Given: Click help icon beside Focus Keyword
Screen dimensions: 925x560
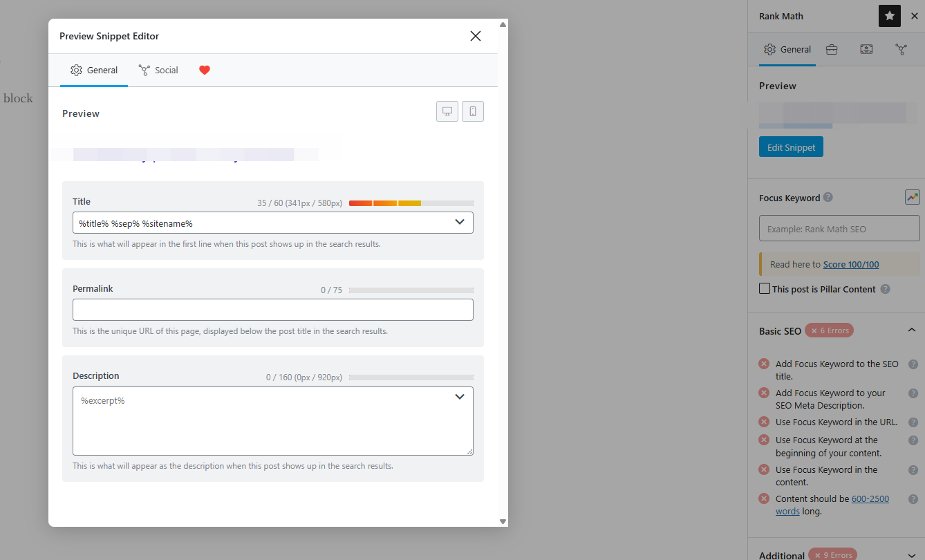Looking at the screenshot, I should 828,197.
